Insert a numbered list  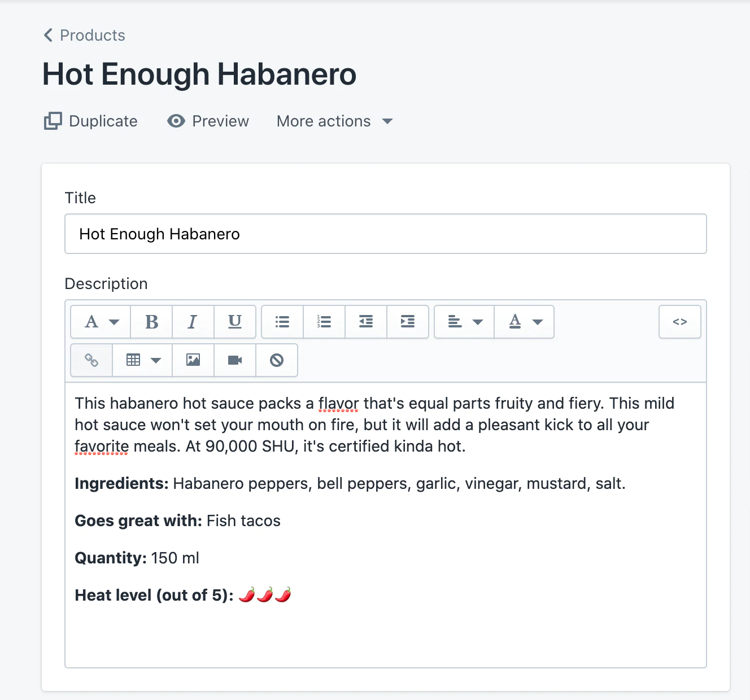point(324,322)
